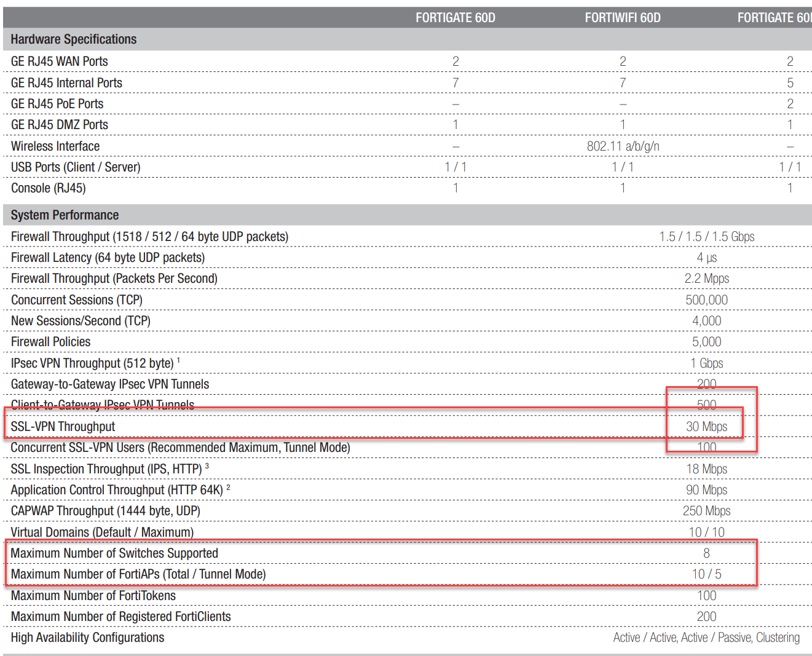The width and height of the screenshot is (812, 656).
Task: Select the 5,000 firewall policies value
Action: (x=707, y=342)
